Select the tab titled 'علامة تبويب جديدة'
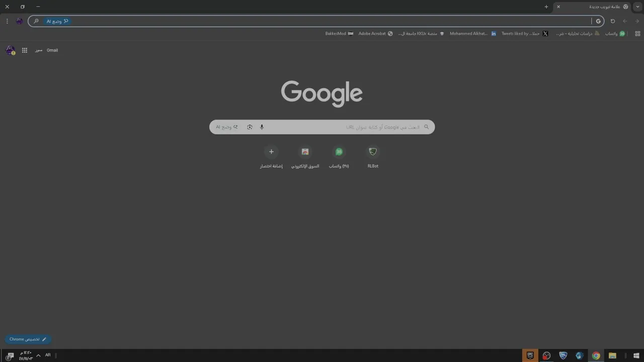Viewport: 644px width, 362px height. 593,7
